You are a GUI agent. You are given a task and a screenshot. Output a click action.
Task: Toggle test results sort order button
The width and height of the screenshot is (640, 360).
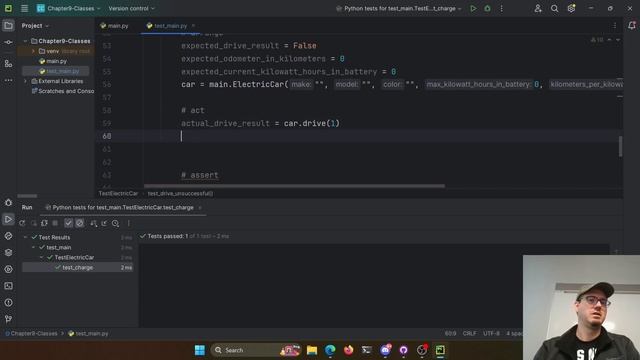pyautogui.click(x=93, y=223)
